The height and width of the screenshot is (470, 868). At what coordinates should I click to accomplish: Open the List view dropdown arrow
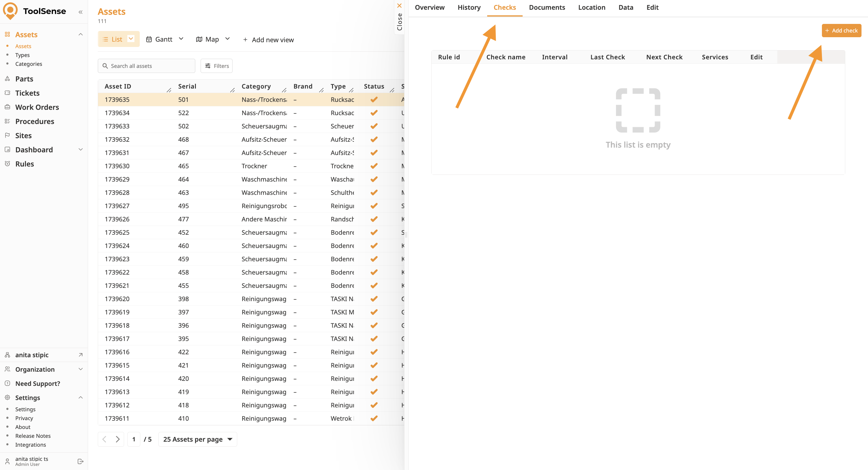click(131, 39)
